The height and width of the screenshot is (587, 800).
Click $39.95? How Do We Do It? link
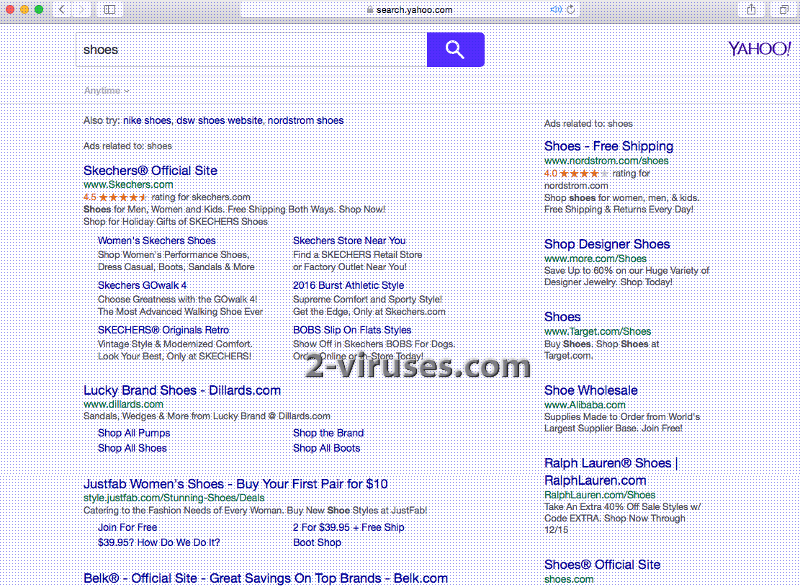(x=159, y=543)
